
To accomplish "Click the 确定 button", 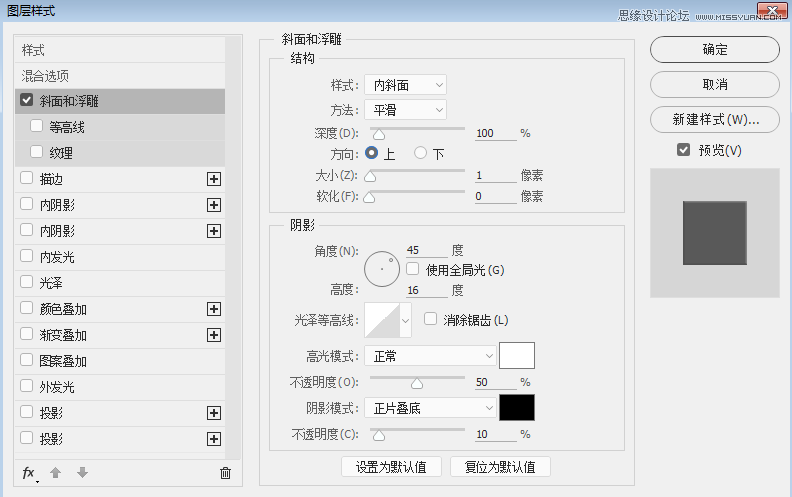I will click(x=715, y=49).
